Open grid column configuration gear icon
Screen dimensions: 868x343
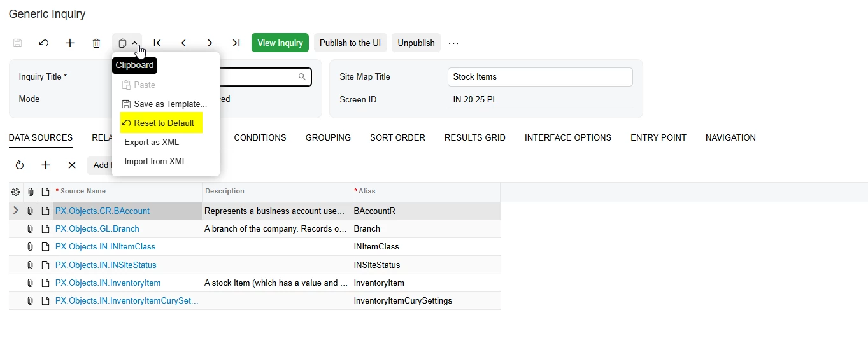pos(16,192)
